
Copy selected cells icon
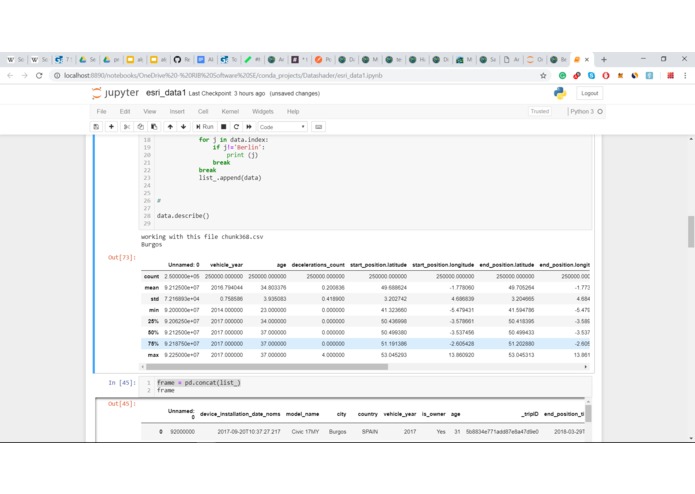141,127
